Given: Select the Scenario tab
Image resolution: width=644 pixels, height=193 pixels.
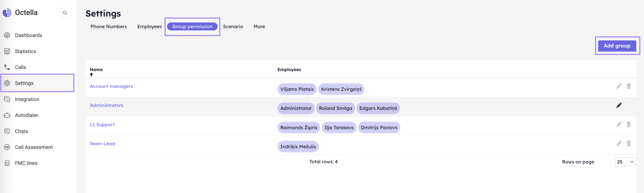Looking at the screenshot, I should coord(233,26).
